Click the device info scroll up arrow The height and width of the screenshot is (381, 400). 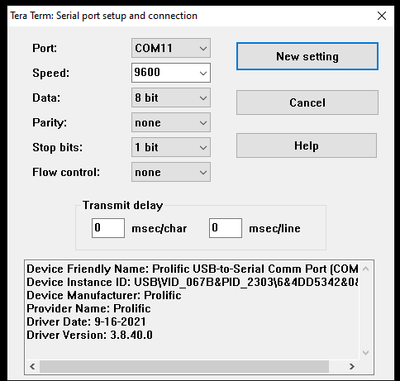pyautogui.click(x=366, y=269)
